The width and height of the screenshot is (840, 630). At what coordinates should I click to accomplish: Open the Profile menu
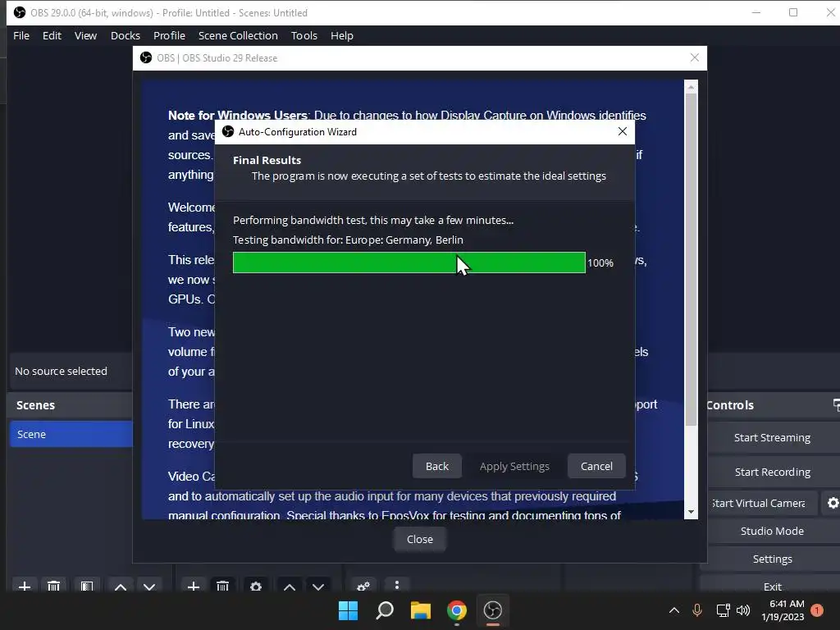click(x=169, y=35)
